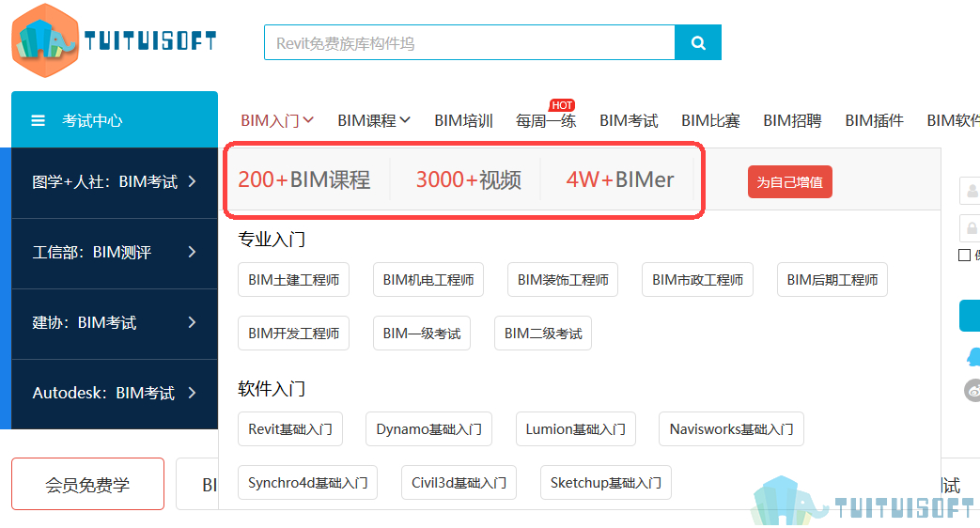Screen dimensions: 980x528
Task: Open Synchro4d基础入门 link
Action: [307, 482]
